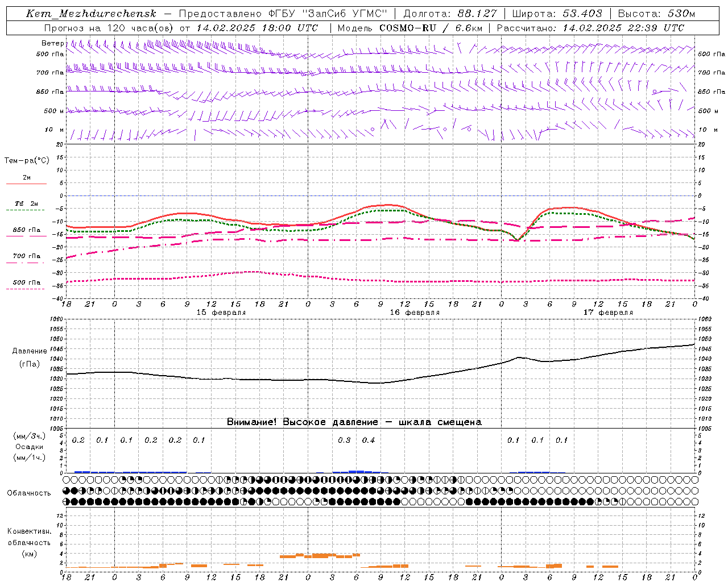Click the (км) unit under convective cloudiness
The height and width of the screenshot is (582, 728).
[x=29, y=554]
